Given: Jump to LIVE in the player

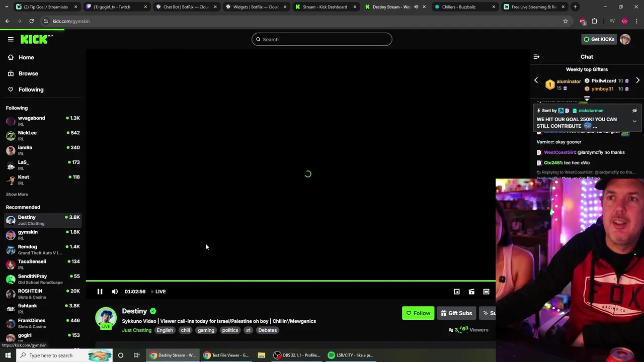Looking at the screenshot, I should click(158, 292).
